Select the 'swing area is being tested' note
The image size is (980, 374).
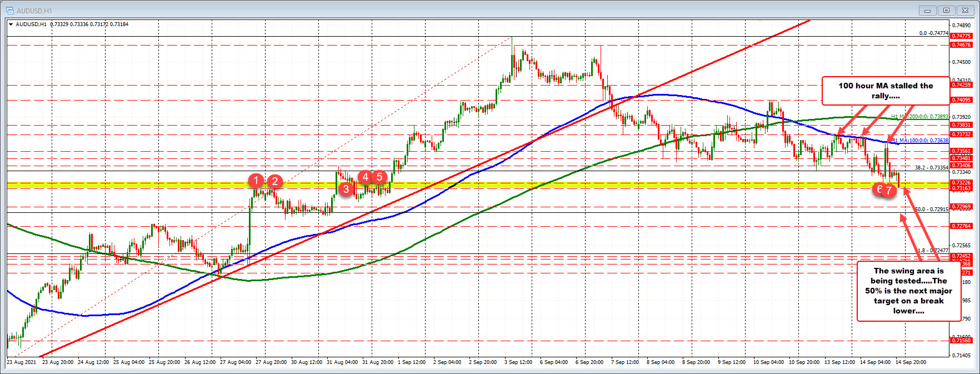pos(908,291)
